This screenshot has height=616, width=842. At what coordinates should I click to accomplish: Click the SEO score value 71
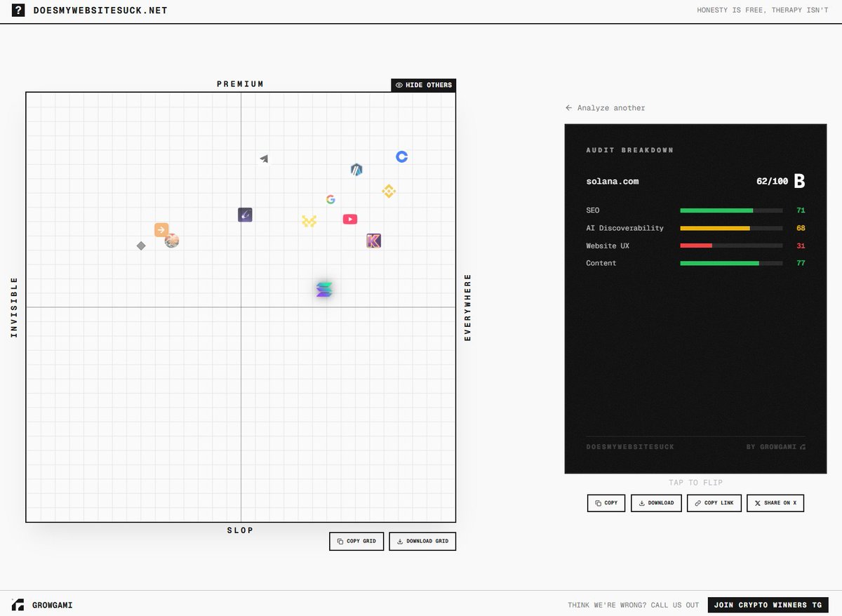pyautogui.click(x=801, y=210)
